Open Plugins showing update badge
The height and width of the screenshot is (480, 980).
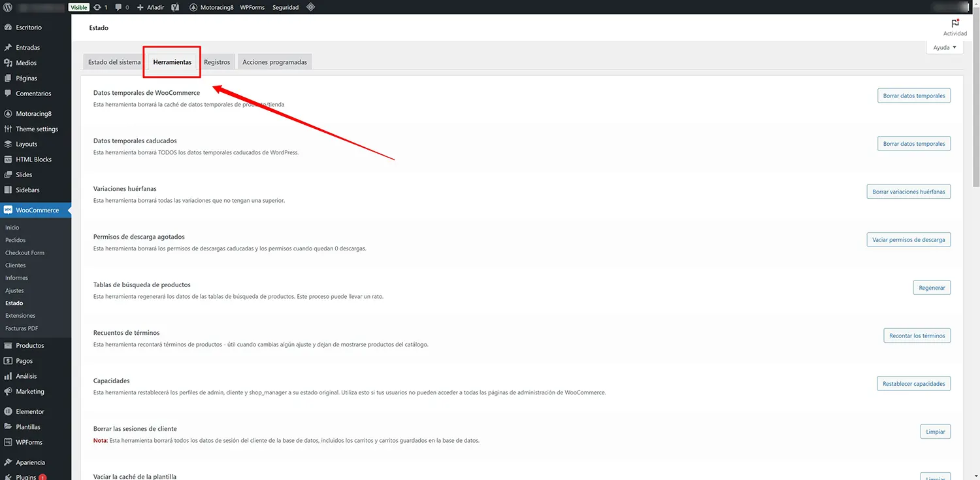click(27, 477)
